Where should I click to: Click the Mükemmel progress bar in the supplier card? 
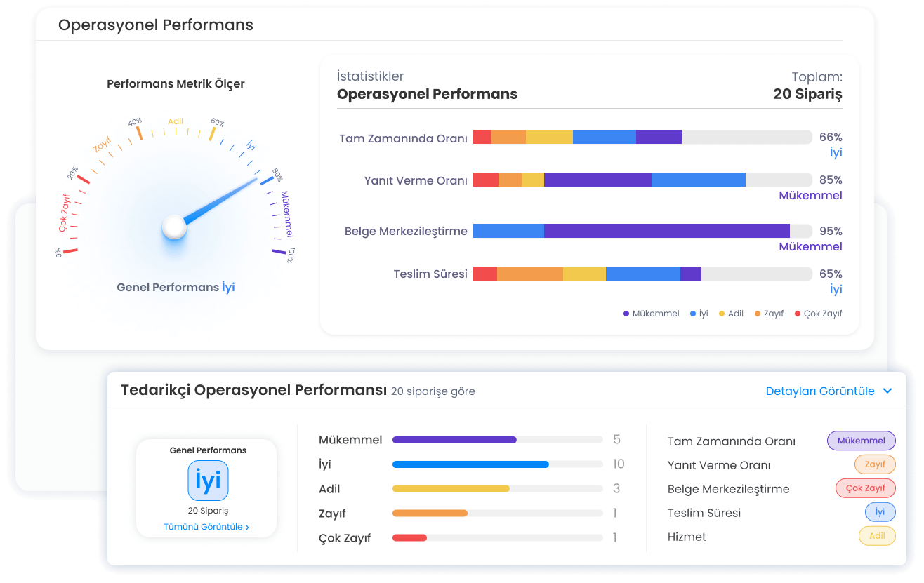coord(498,440)
